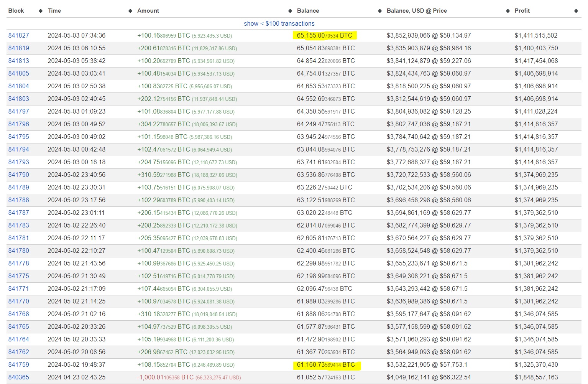
Task: Open block 841775 link
Action: [x=19, y=276]
